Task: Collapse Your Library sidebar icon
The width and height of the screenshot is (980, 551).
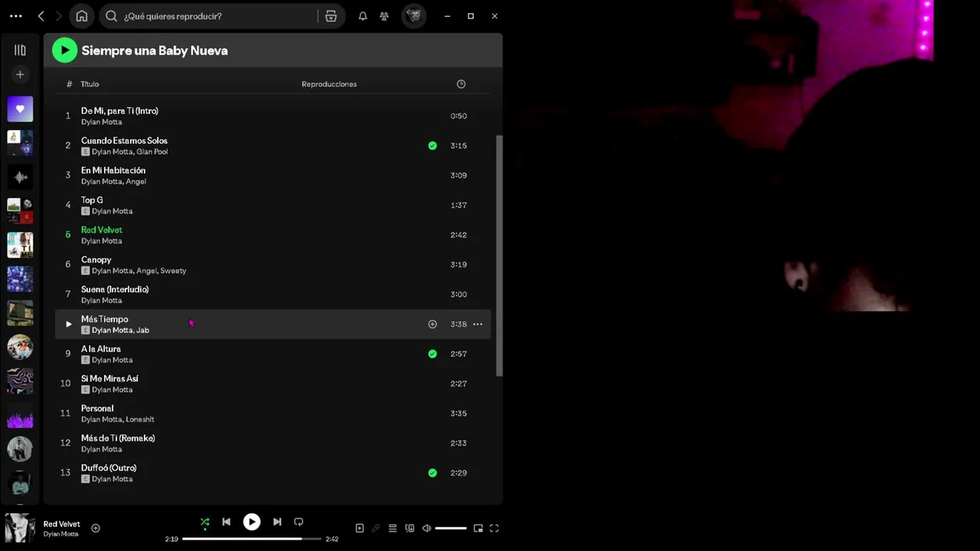Action: coord(20,51)
